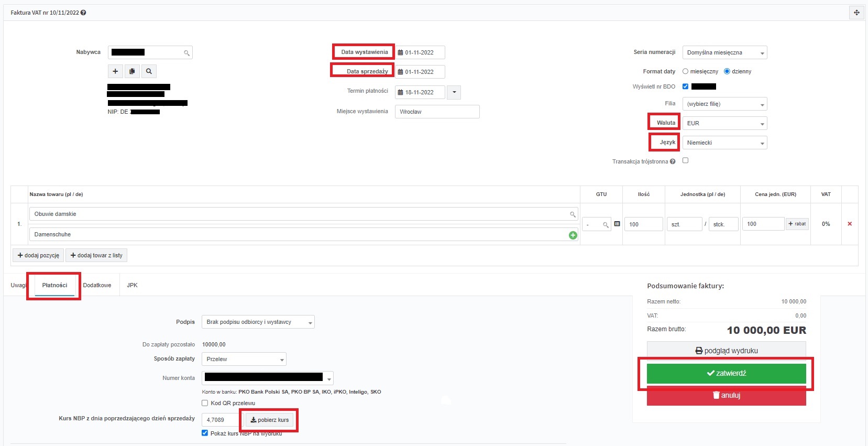Click Data sprzedaży date field

[x=420, y=72]
